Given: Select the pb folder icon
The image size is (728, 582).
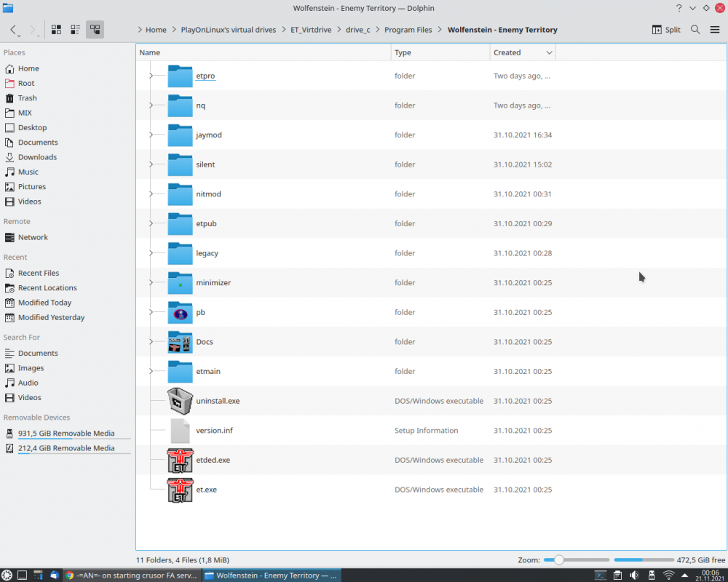Looking at the screenshot, I should pyautogui.click(x=180, y=312).
